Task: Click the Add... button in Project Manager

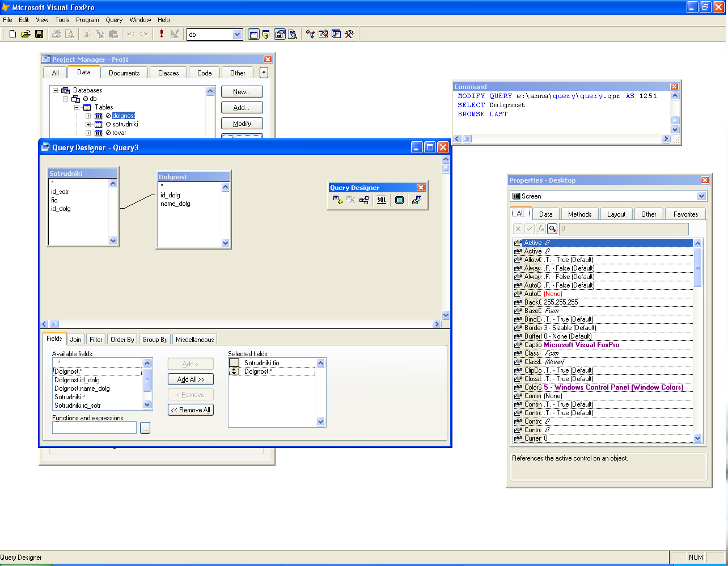Action: [x=242, y=108]
